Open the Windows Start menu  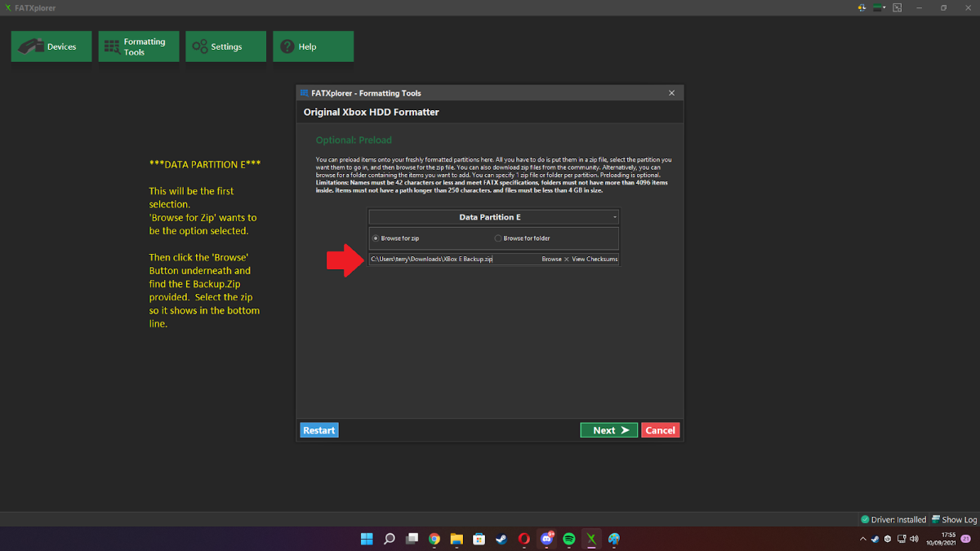click(367, 539)
